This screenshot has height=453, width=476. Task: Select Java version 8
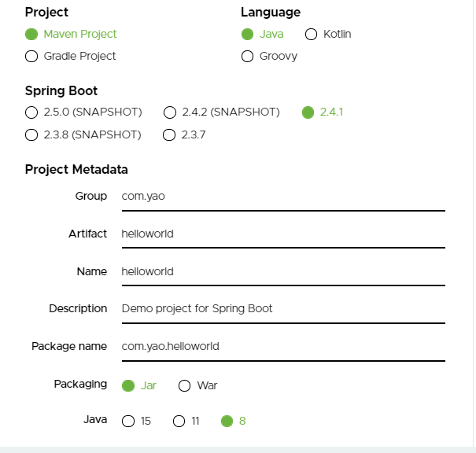(227, 422)
